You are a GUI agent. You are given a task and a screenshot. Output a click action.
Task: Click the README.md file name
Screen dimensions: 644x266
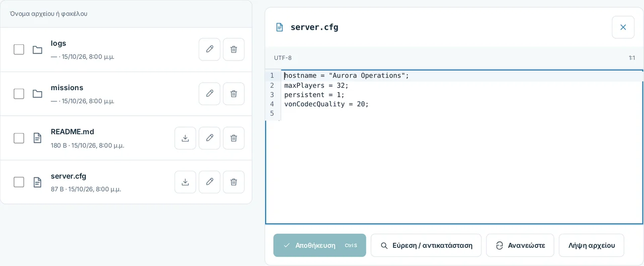click(72, 132)
